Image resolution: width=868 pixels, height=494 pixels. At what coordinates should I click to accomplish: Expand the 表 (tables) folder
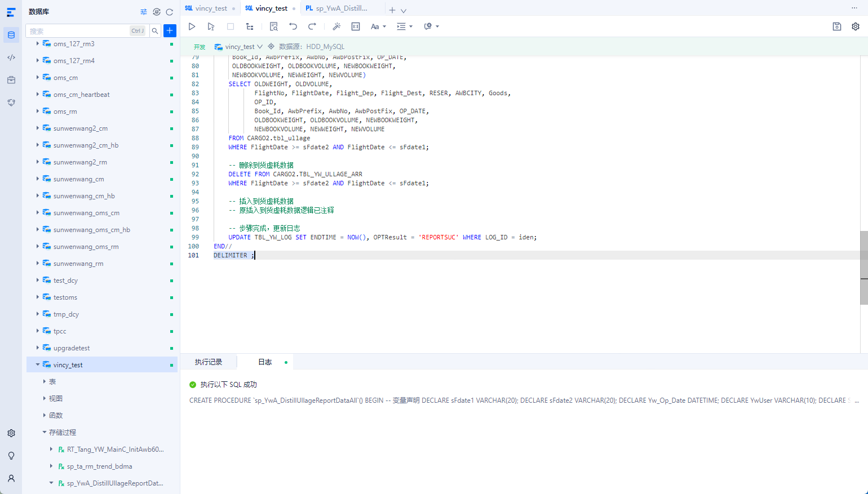tap(45, 381)
